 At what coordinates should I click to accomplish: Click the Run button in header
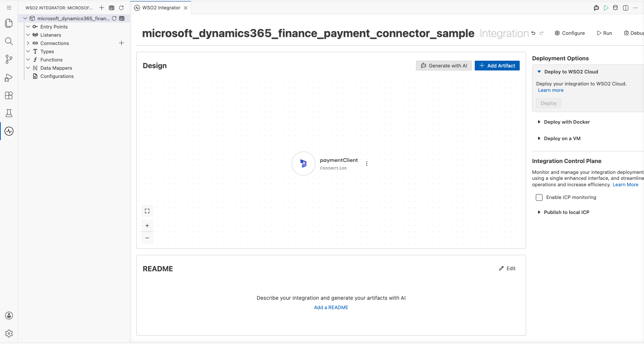click(x=604, y=33)
